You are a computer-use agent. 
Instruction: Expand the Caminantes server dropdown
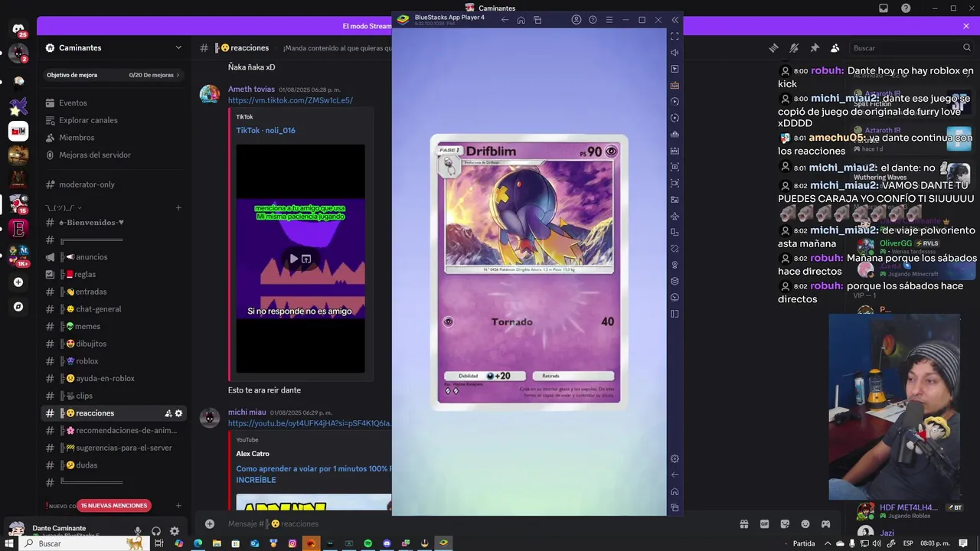click(178, 47)
